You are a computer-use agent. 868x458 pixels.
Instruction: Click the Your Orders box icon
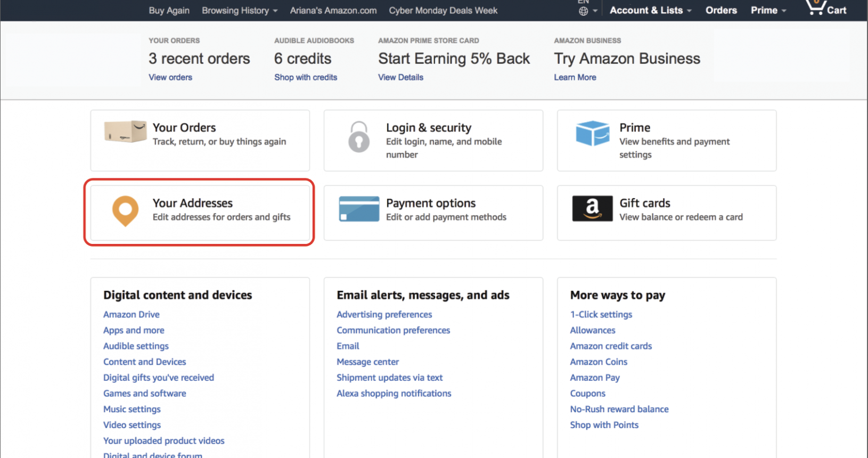tap(125, 131)
